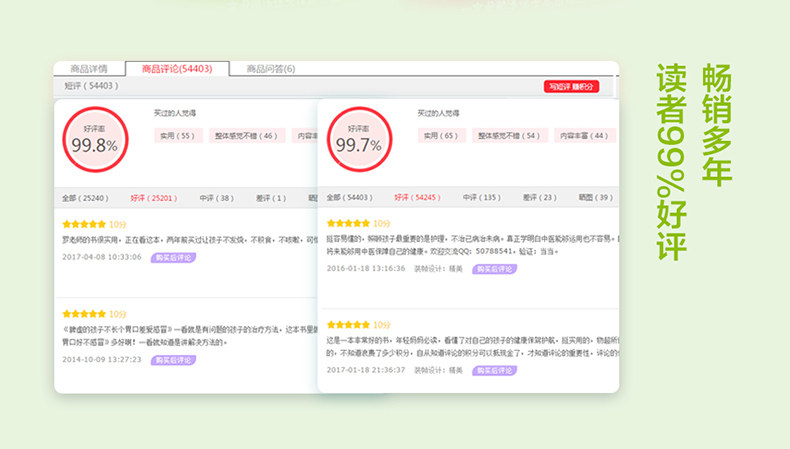Image resolution: width=790 pixels, height=449 pixels.
Task: Filter by 差评 (23)
Action: 540,197
